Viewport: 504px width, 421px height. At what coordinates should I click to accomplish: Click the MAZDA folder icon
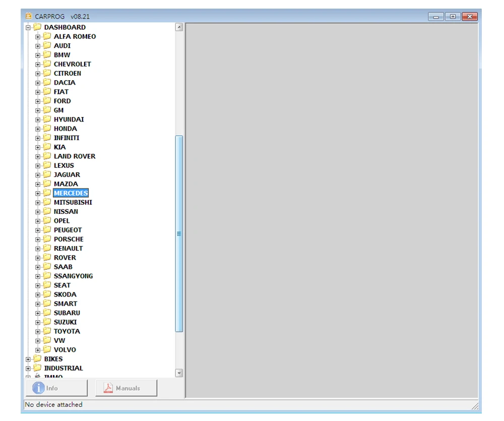47,184
